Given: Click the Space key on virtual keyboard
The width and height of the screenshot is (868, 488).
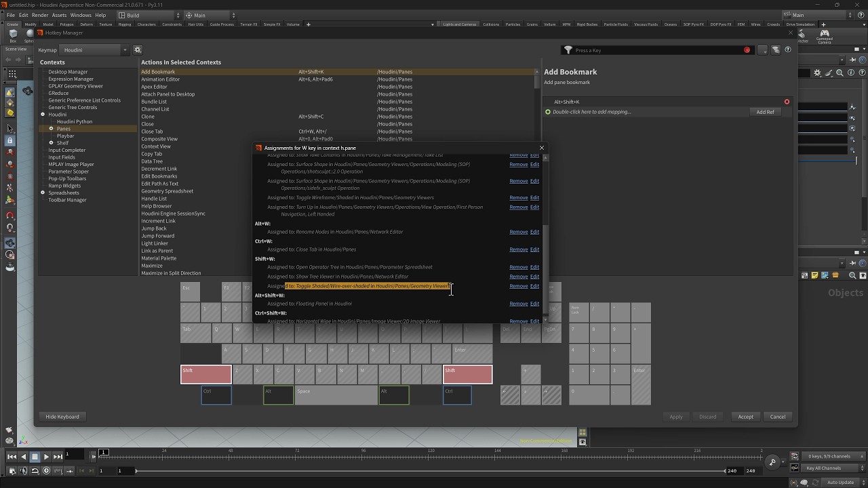Looking at the screenshot, I should tap(336, 395).
